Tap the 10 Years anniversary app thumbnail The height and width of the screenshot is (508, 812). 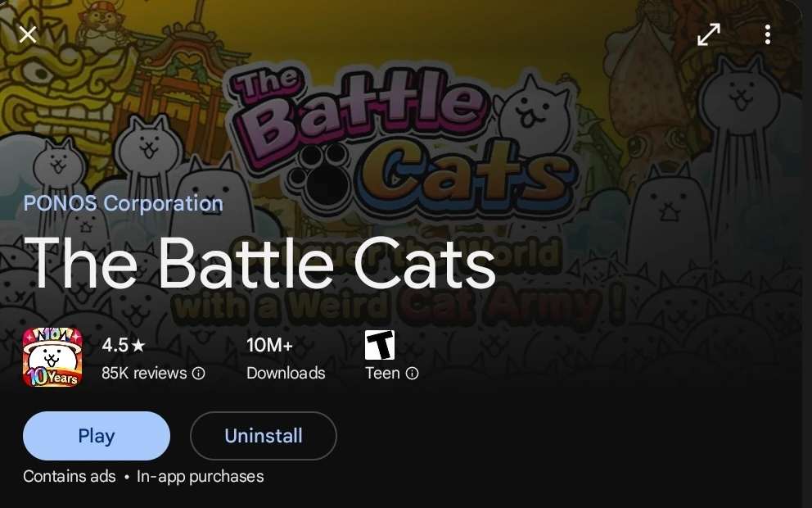click(52, 357)
